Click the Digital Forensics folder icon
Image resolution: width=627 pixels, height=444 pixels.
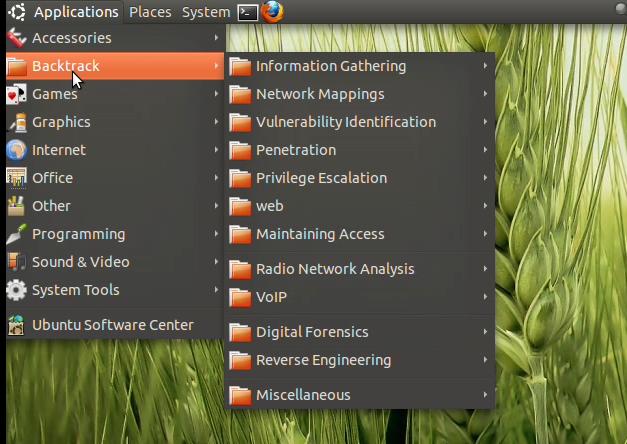(240, 332)
